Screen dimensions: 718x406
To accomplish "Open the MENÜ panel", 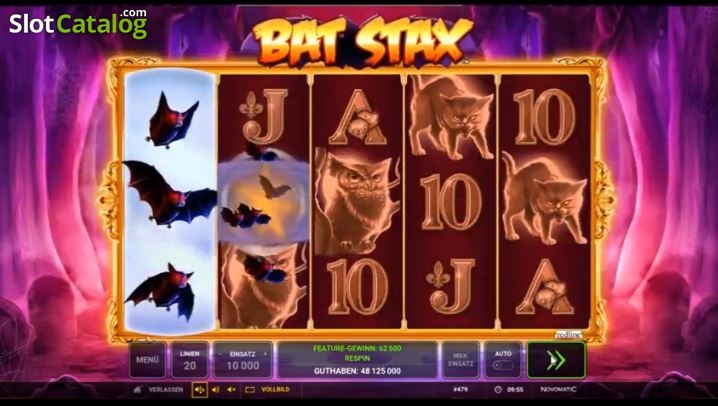I will pos(147,360).
